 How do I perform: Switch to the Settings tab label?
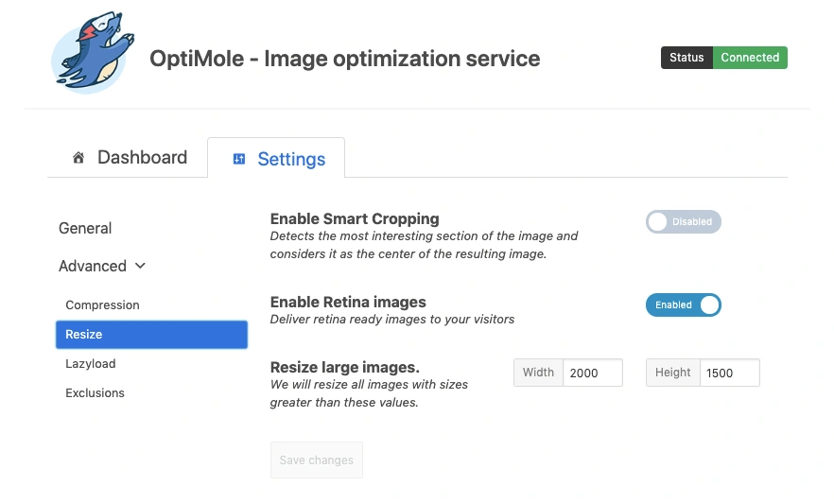click(x=291, y=159)
